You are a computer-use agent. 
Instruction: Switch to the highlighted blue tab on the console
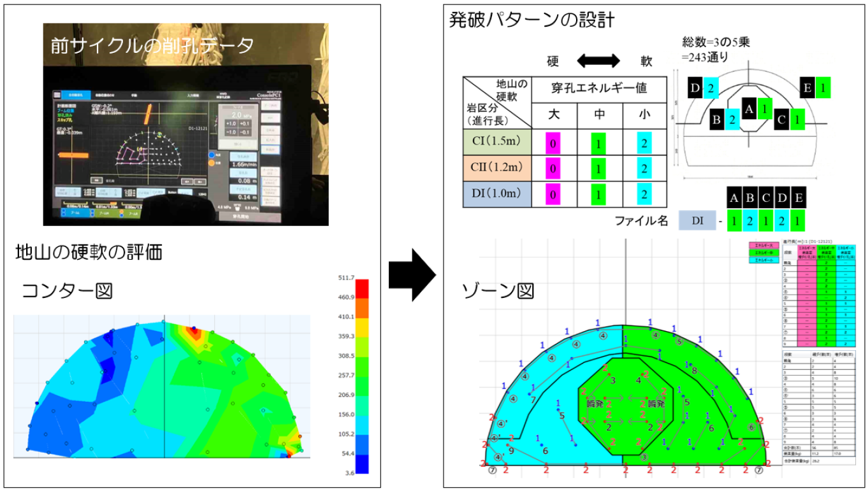(76, 95)
